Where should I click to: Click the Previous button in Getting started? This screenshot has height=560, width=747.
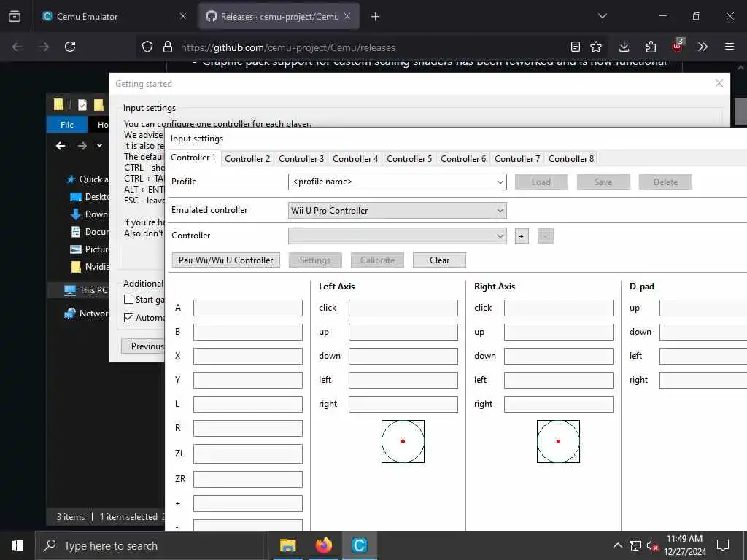[x=143, y=346]
